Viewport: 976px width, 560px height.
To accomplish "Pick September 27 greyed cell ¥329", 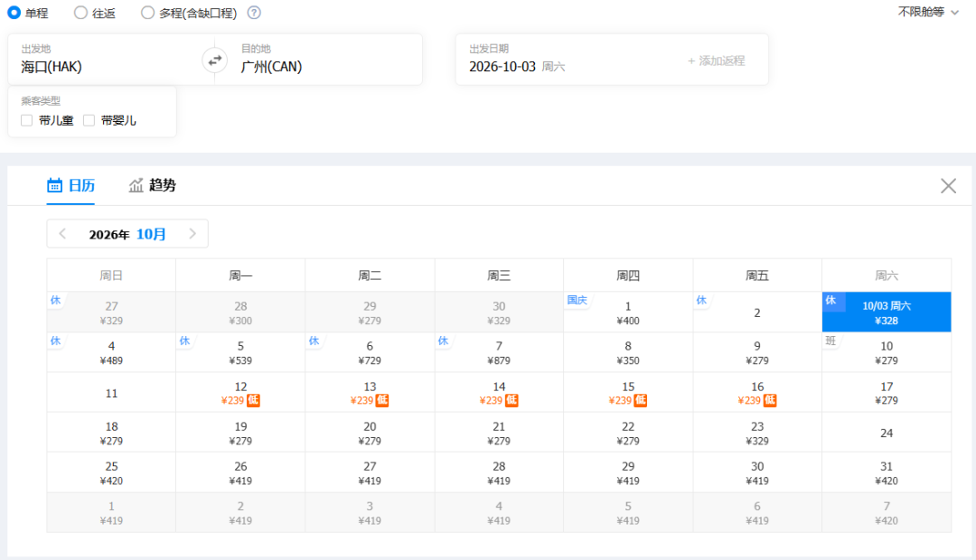I will coord(111,313).
